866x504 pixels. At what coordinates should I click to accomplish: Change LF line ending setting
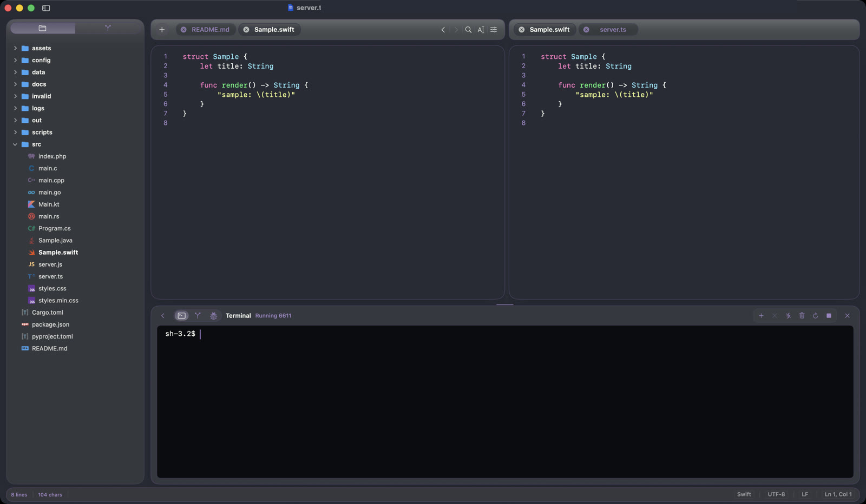(805, 494)
